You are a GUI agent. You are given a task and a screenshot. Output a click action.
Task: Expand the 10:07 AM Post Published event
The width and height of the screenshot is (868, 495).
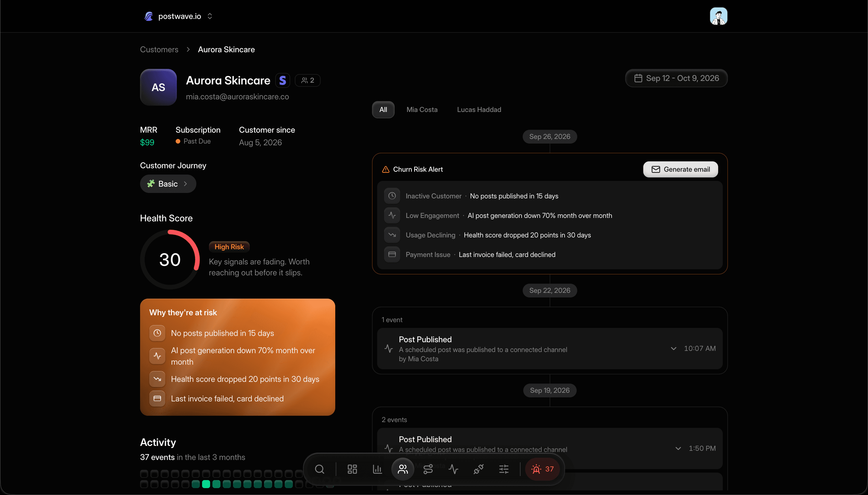point(673,349)
